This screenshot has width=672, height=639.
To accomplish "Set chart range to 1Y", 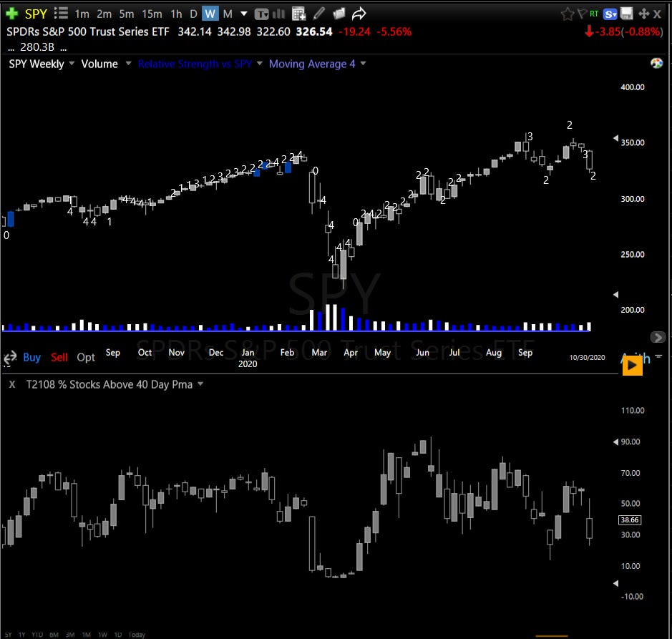I will (22, 635).
